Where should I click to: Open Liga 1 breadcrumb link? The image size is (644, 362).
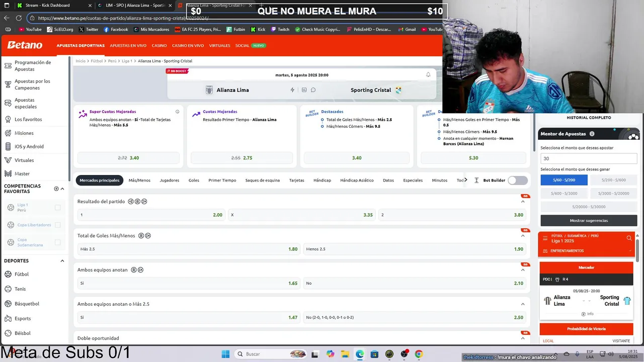pos(127,61)
